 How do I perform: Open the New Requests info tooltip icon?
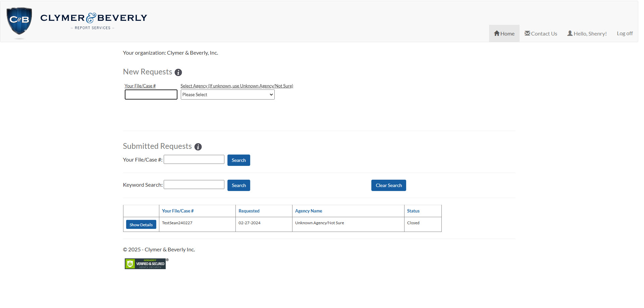[178, 72]
